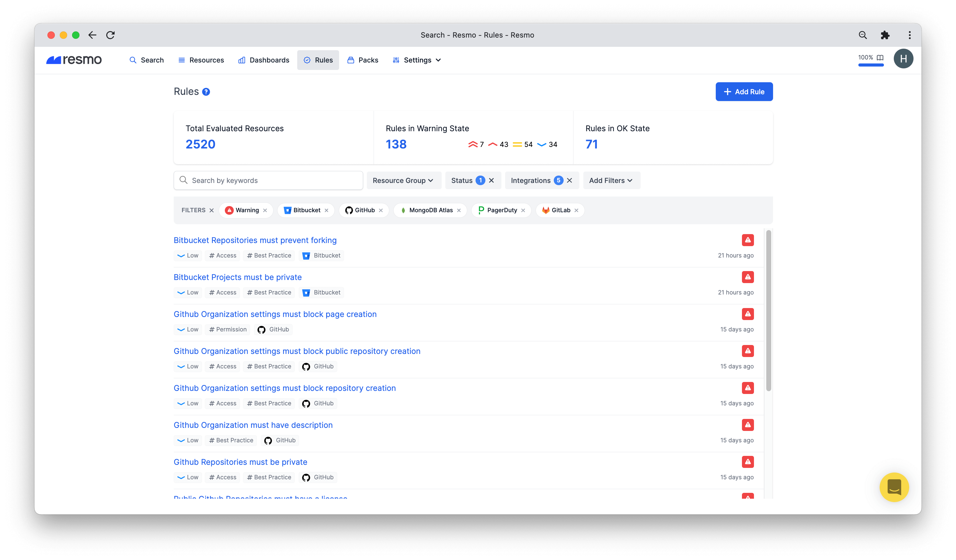Clear the Status filter
This screenshot has height=560, width=956.
coord(491,181)
